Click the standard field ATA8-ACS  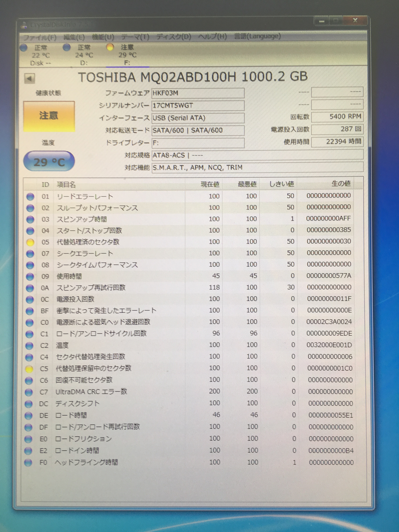[x=258, y=155]
